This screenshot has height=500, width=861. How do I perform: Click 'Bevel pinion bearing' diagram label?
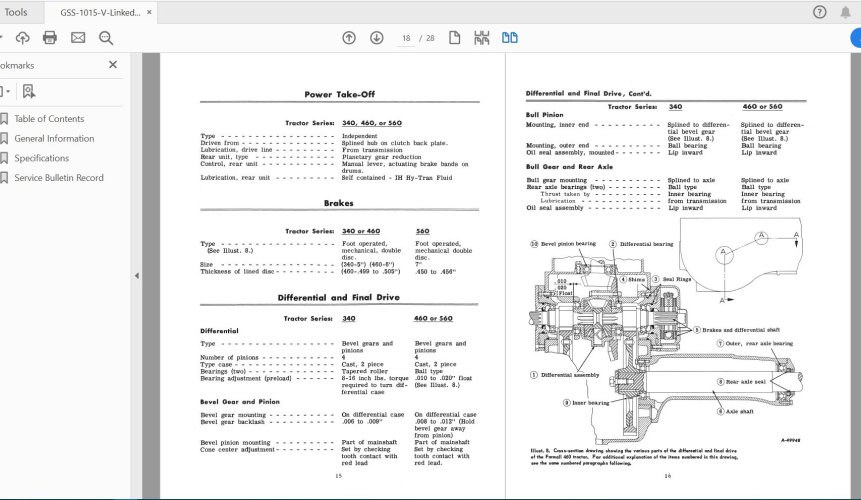click(x=568, y=244)
